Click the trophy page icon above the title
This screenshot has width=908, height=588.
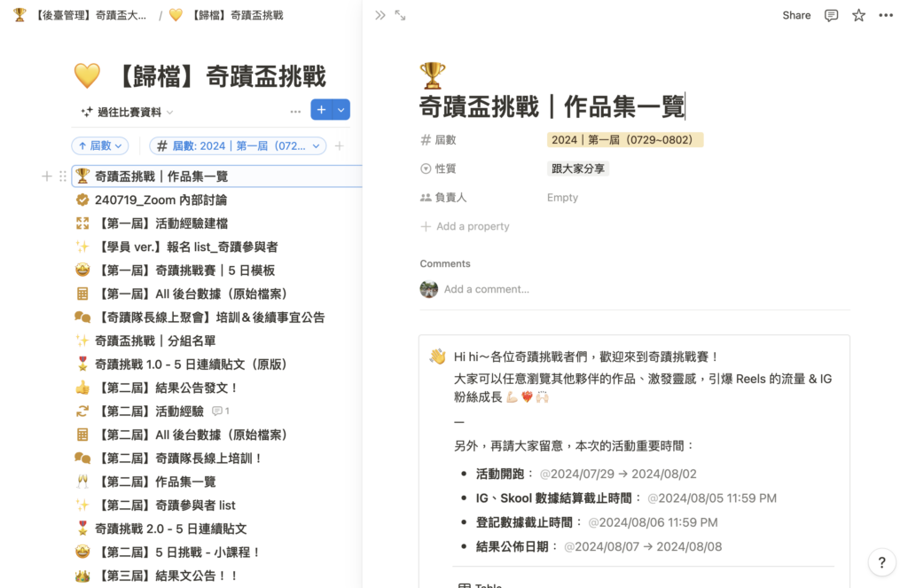click(x=433, y=75)
